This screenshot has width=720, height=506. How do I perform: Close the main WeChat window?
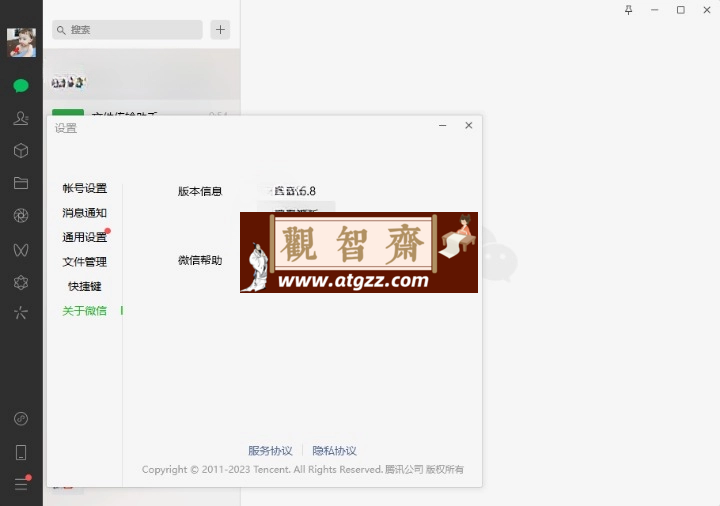[707, 10]
